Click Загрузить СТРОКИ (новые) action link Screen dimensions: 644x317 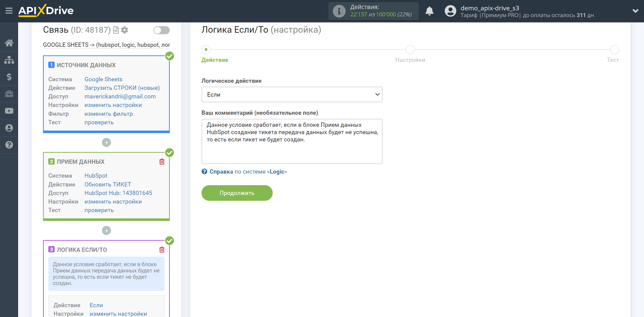coord(122,88)
